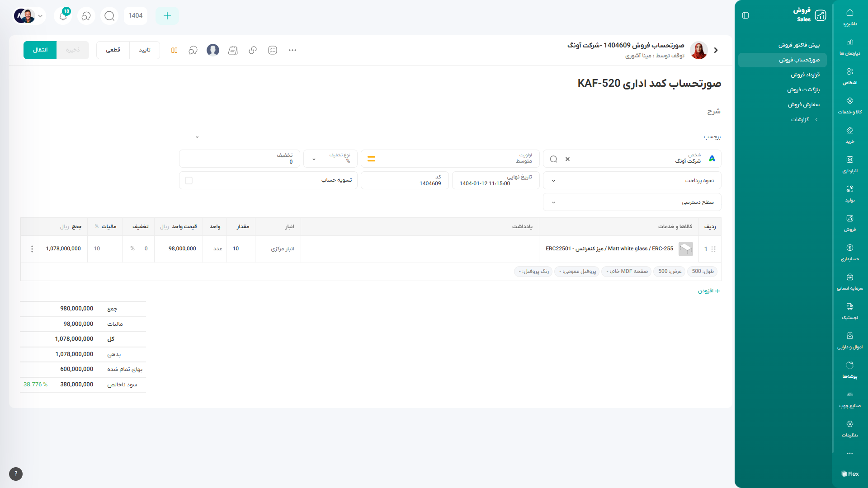The height and width of the screenshot is (488, 868).
Task: Open the checklist tasks icon in toolbar
Action: (x=273, y=50)
